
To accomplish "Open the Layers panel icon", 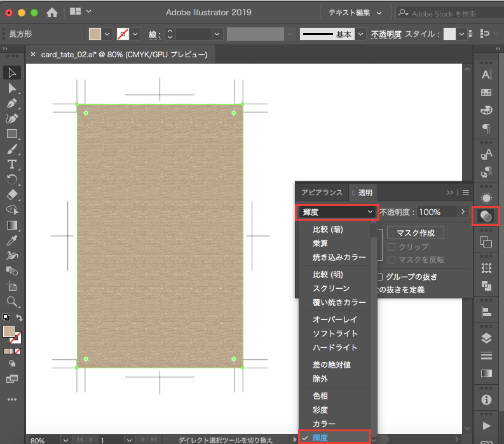I will tap(486, 338).
